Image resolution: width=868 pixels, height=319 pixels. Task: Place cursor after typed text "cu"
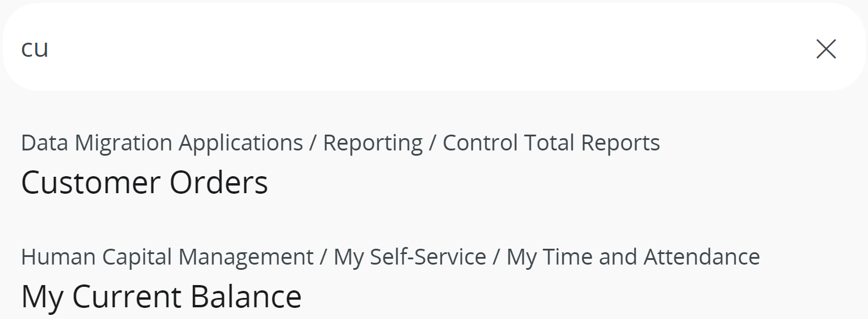50,49
